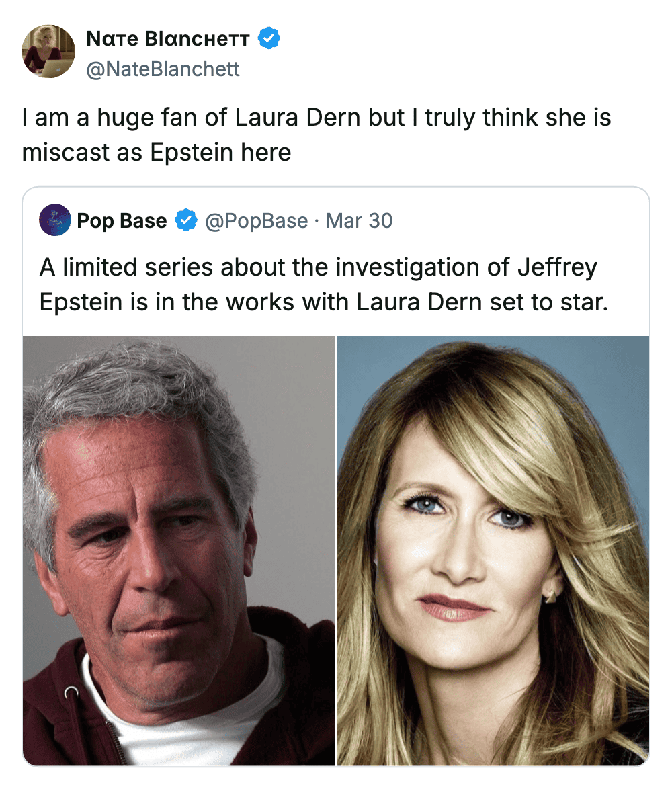
Task: Open the Mar 30 timestamp
Action: pyautogui.click(x=359, y=220)
